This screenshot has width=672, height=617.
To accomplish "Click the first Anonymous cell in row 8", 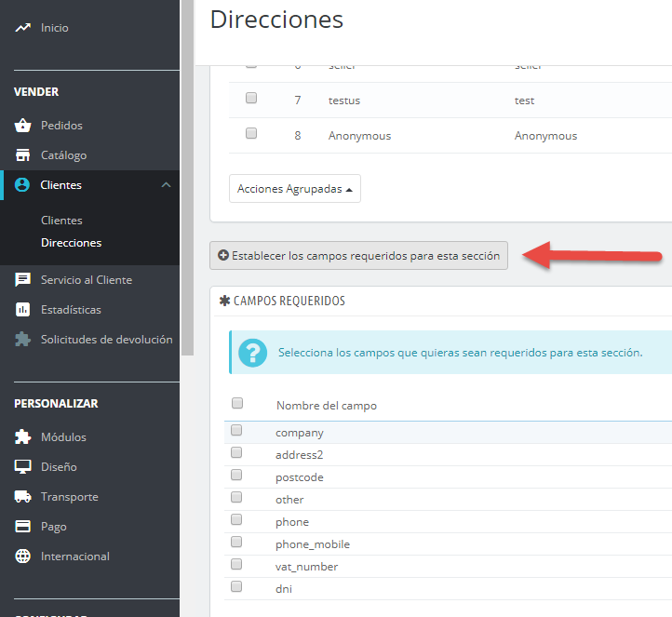I will (x=359, y=136).
